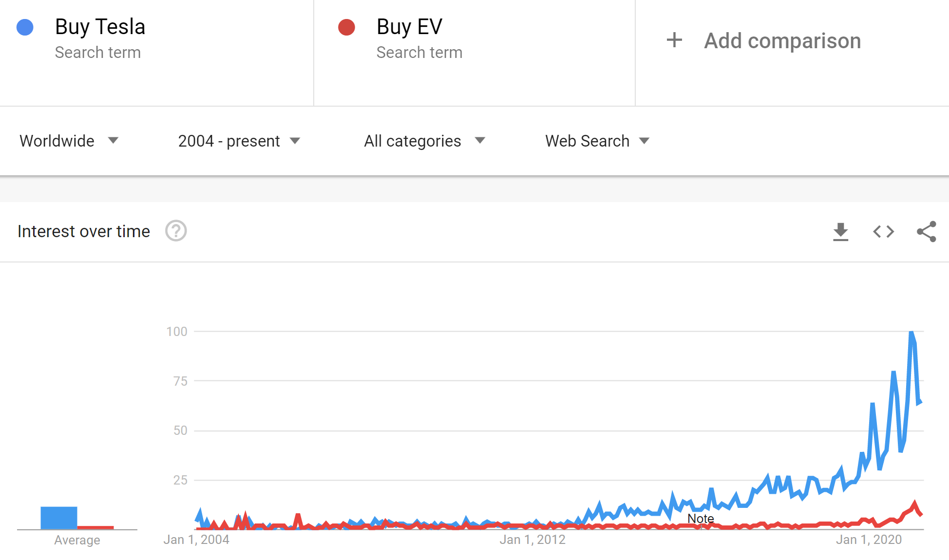Click the blue line's peak at 100
This screenshot has height=560, width=949.
pyautogui.click(x=911, y=333)
